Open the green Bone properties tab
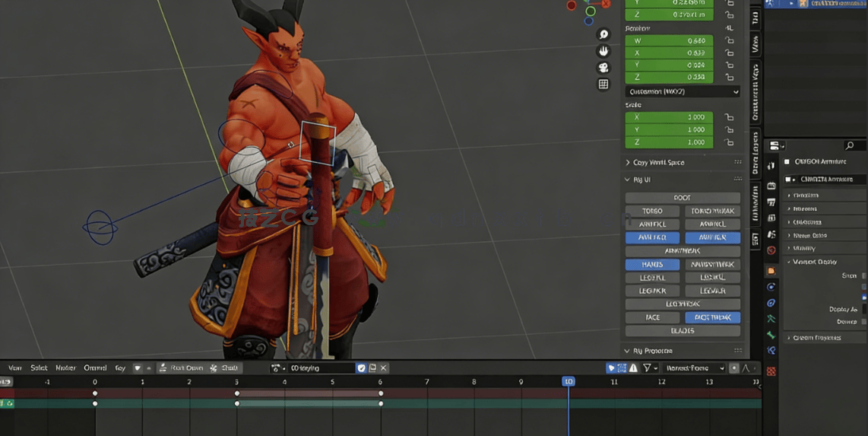 click(x=771, y=335)
